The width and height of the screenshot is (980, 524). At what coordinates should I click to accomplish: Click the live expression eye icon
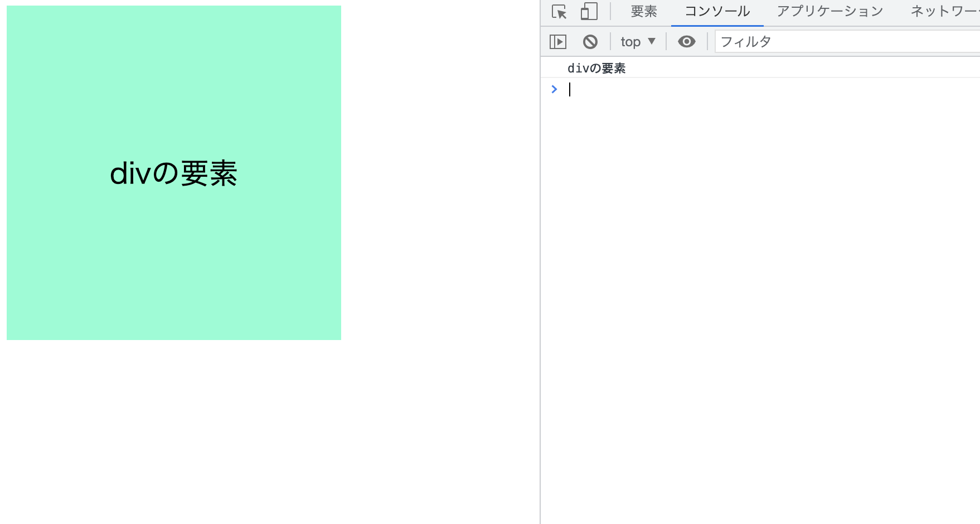(687, 42)
